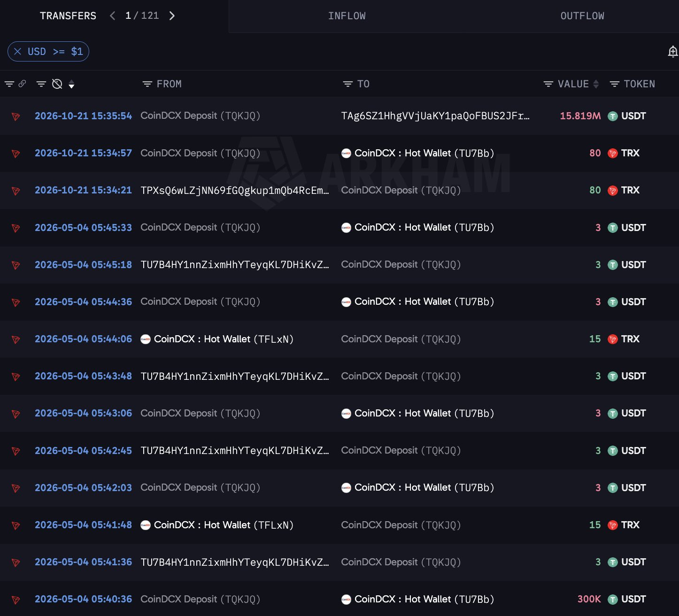Open the alert bell icon
The width and height of the screenshot is (679, 616).
coord(673,52)
